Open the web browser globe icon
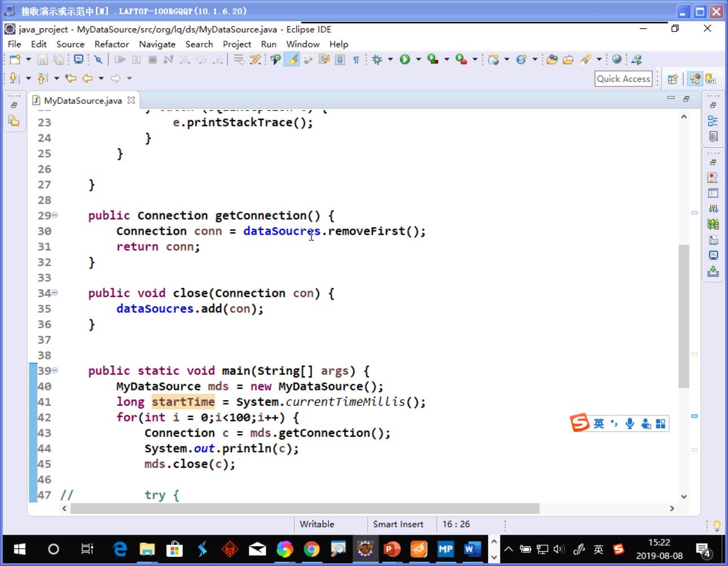The image size is (728, 566). click(617, 59)
